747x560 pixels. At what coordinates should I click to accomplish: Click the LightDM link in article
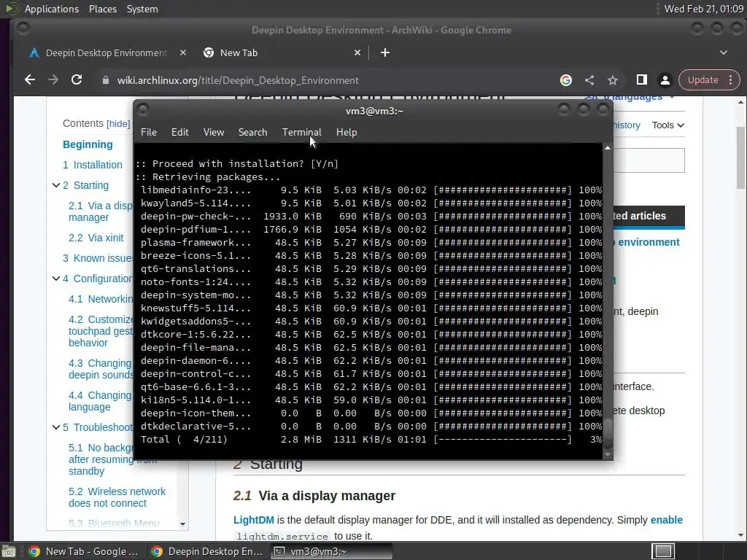point(253,520)
